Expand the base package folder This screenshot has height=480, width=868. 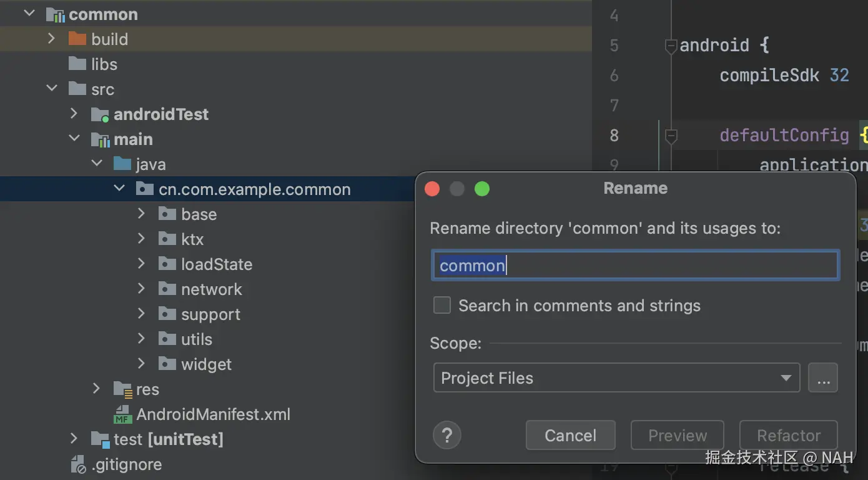coord(141,214)
